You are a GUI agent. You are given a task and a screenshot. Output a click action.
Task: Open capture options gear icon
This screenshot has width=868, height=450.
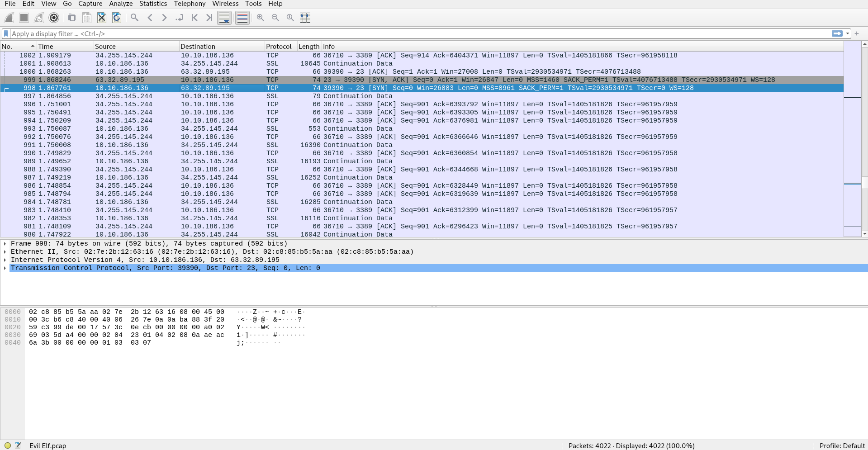click(54, 18)
